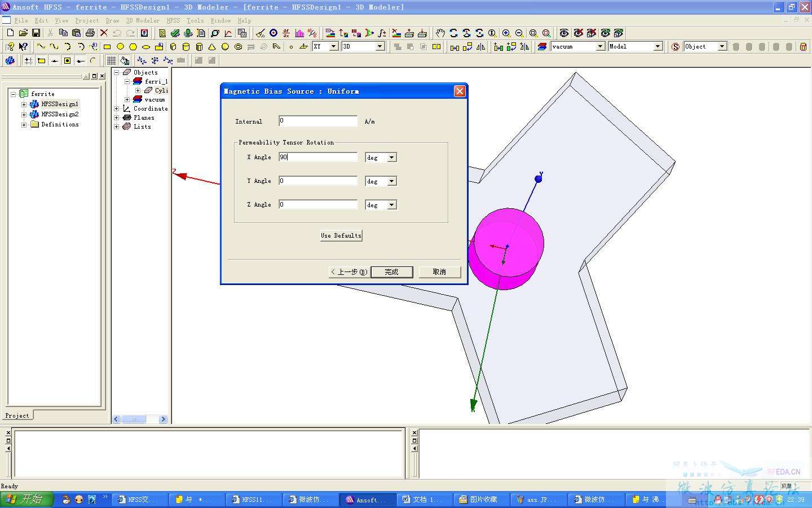The image size is (812, 508).
Task: Select the Draw Rectangle tool
Action: click(x=107, y=47)
